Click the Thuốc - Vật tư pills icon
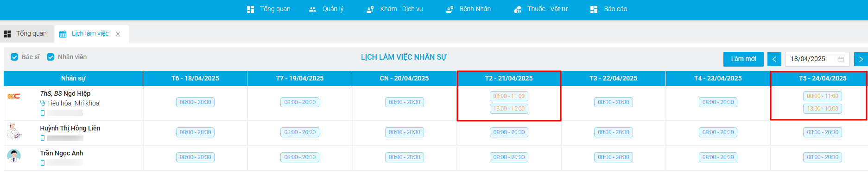868x173 pixels. (x=517, y=9)
